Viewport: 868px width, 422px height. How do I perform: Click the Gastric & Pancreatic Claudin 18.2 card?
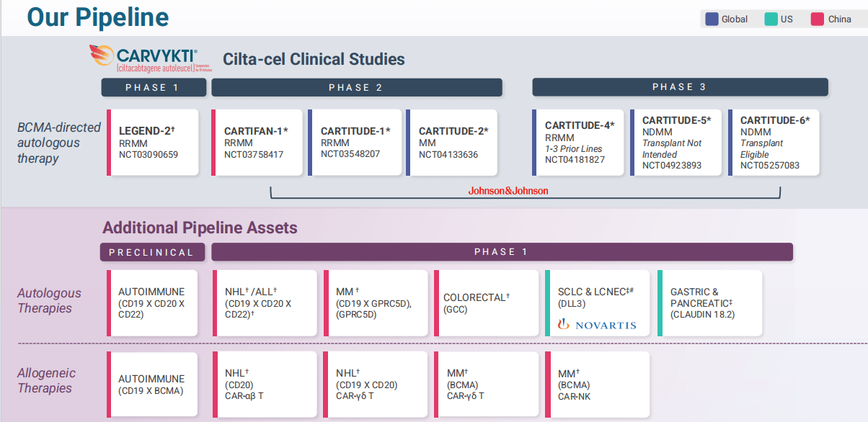pyautogui.click(x=710, y=303)
